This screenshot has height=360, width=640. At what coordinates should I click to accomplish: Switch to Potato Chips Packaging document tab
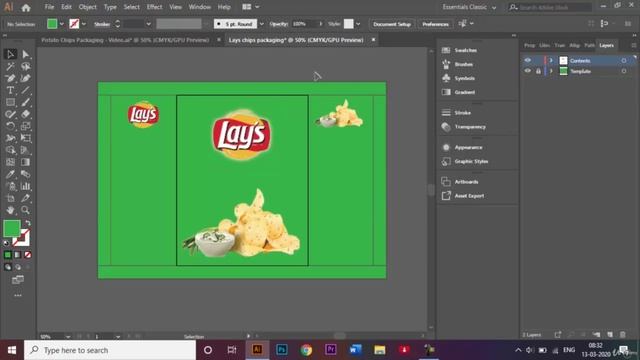coord(125,40)
